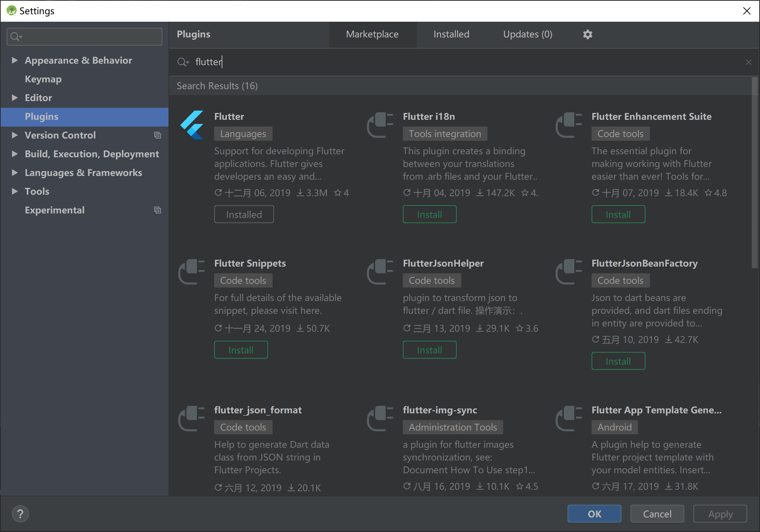Image resolution: width=760 pixels, height=532 pixels.
Task: Expand Appearance & Behavior tree node
Action: tap(15, 60)
